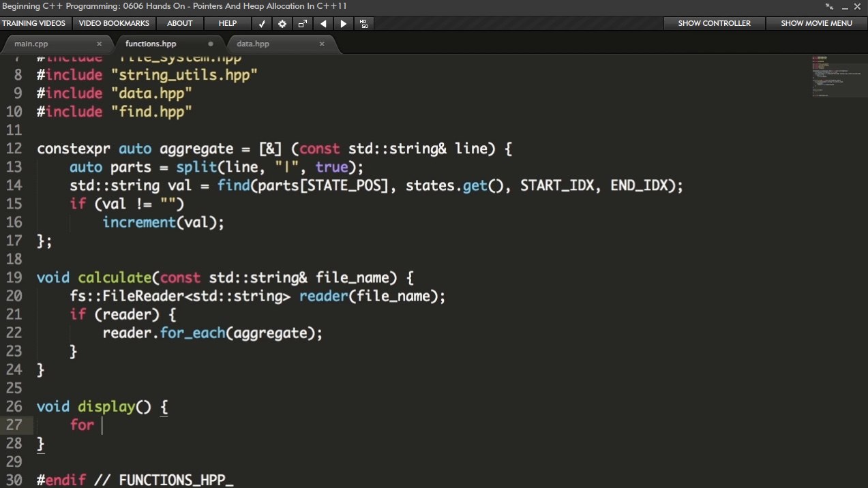Click the pop-out resize window icon
Screen dimensions: 868x488
point(303,23)
